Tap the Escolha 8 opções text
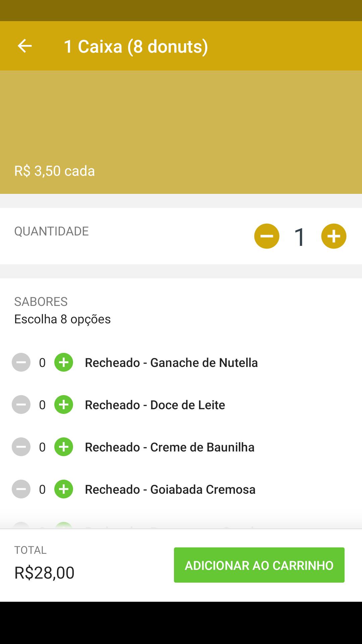Screen dimensions: 362x644 tap(62, 319)
